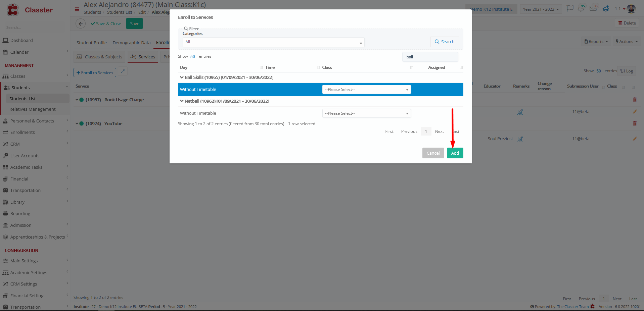Open the Log button
This screenshot has height=311, width=644.
[x=627, y=71]
